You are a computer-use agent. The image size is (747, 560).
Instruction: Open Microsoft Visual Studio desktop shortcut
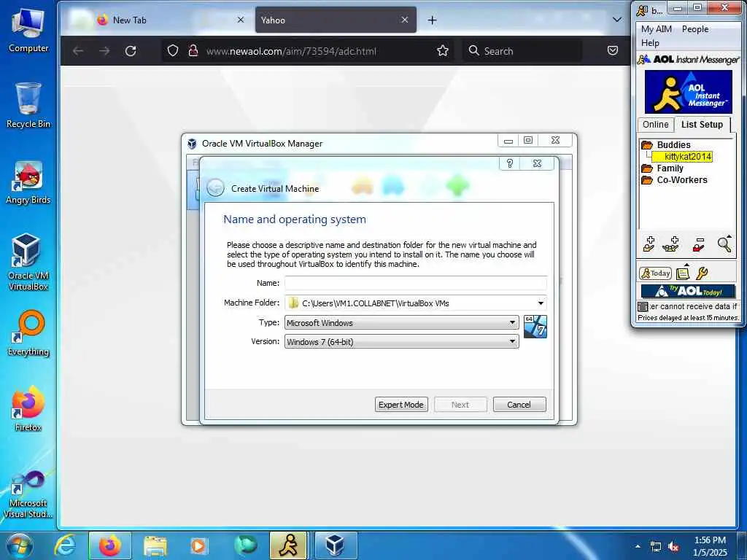coord(28,494)
